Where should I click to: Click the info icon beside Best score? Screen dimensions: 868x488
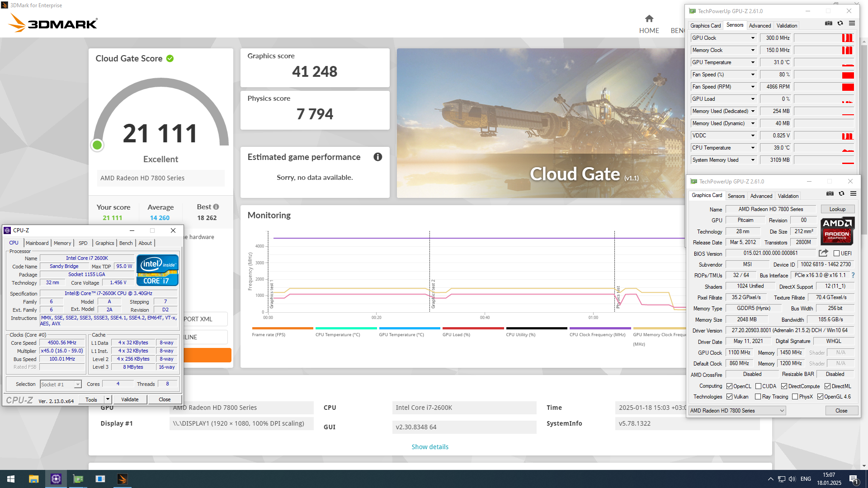pos(216,207)
